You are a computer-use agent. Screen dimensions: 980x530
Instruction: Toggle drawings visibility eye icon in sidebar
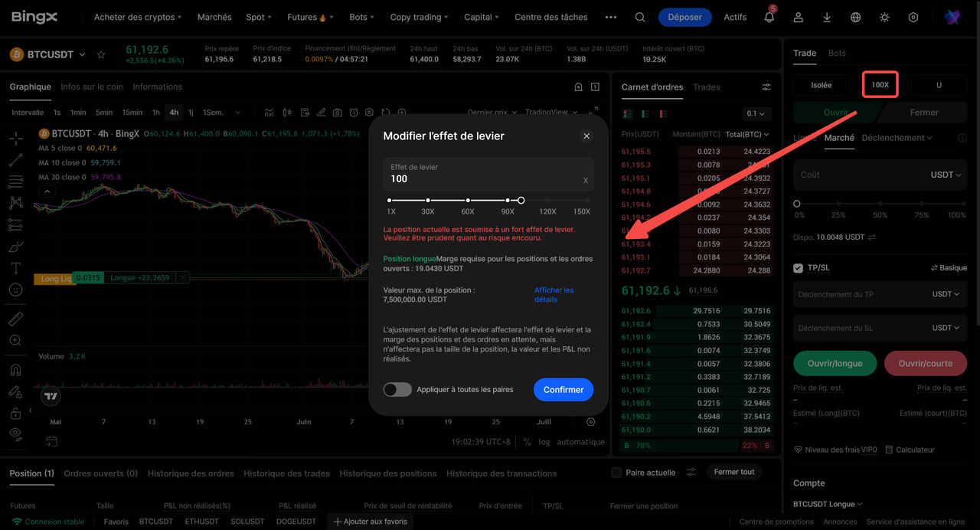point(15,433)
